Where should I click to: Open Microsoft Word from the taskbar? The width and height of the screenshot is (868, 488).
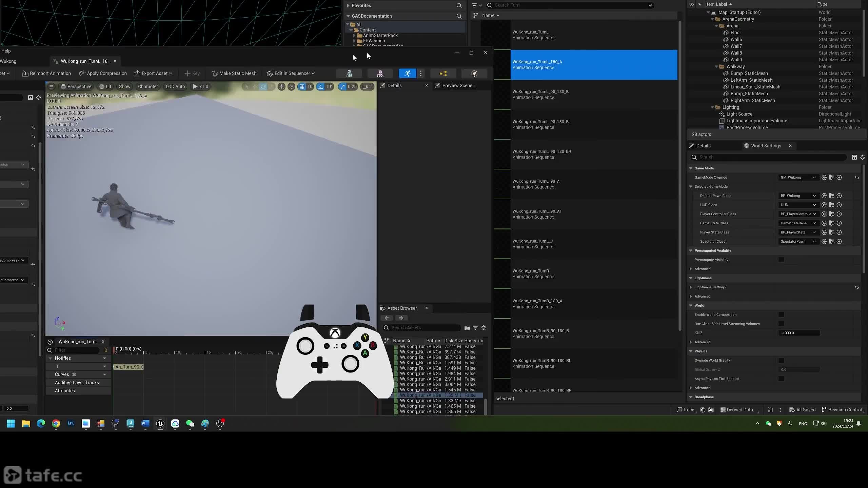(x=145, y=423)
